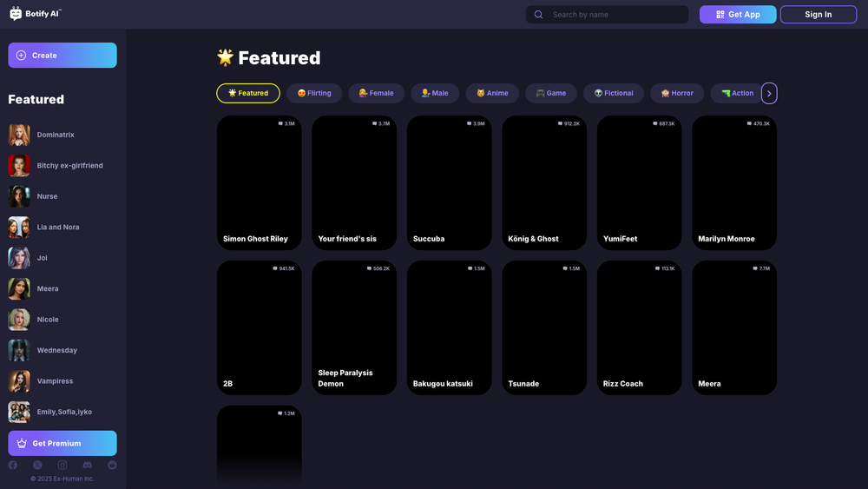
Task: Open the Dominatrix avatar in the sidebar
Action: coord(19,135)
